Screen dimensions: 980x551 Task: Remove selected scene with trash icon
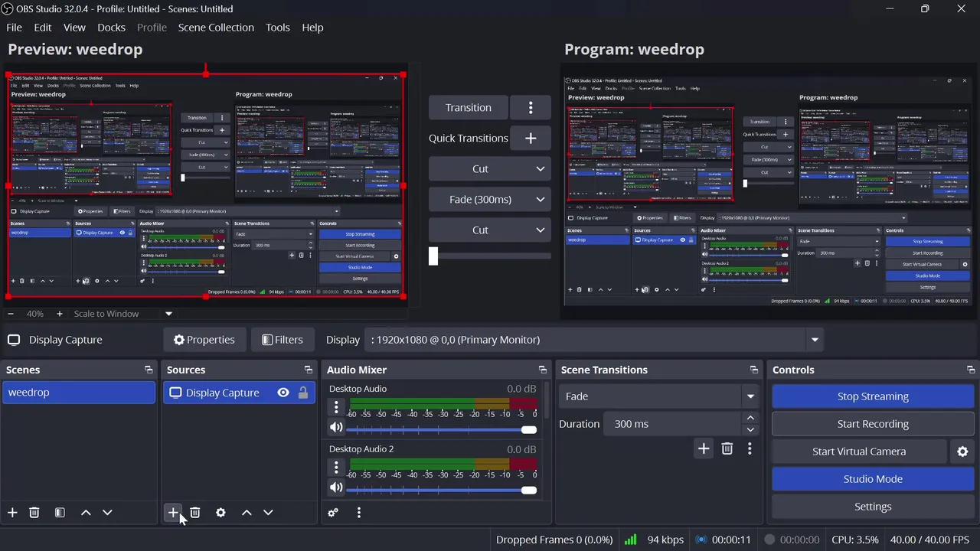34,512
